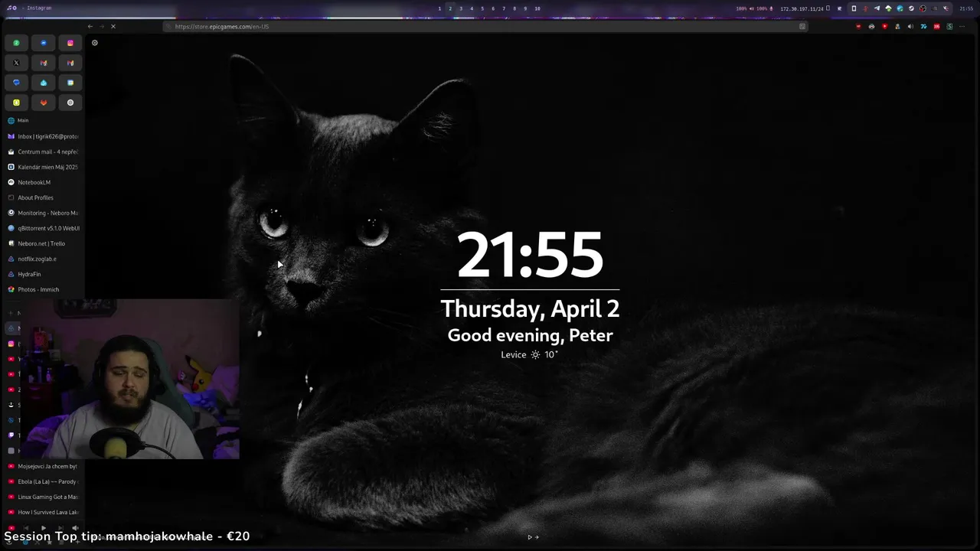Switch to the Monitoring - Neboro tab
Image resolution: width=980 pixels, height=551 pixels.
tap(43, 213)
